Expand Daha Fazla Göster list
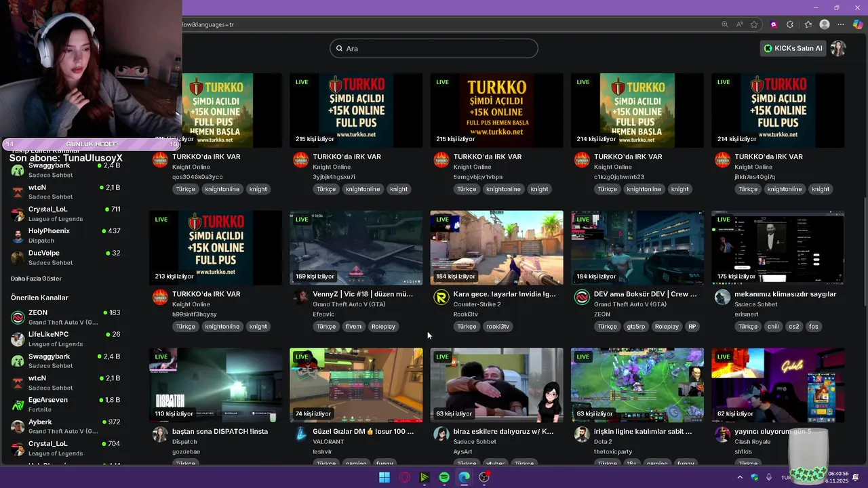 coord(36,279)
